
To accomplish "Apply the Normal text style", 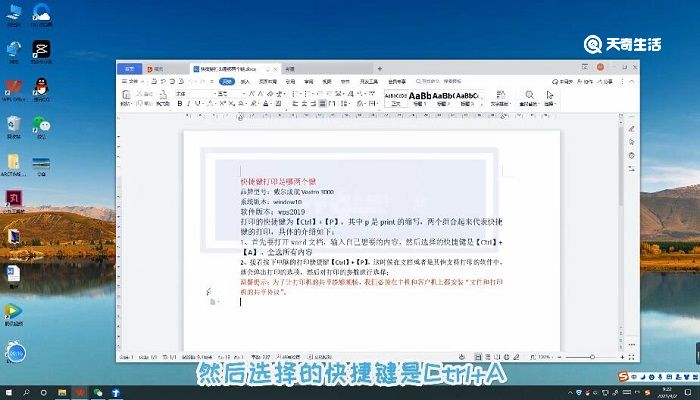I will click(x=396, y=98).
